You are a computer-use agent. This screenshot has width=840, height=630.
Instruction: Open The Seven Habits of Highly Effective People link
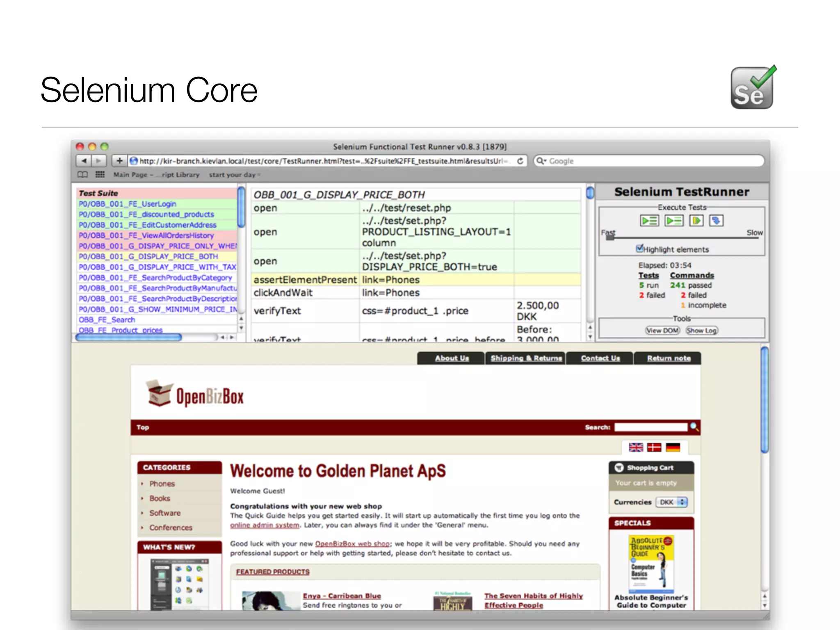click(x=533, y=600)
